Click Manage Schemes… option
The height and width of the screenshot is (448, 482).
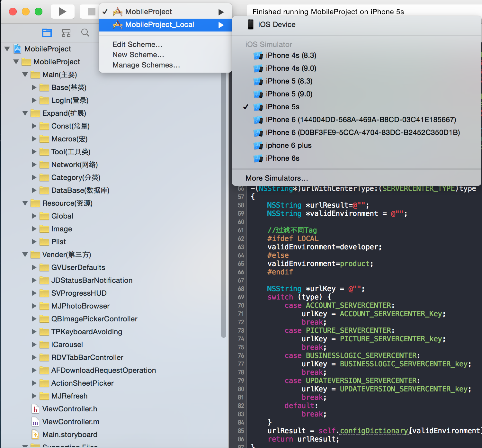coord(146,65)
